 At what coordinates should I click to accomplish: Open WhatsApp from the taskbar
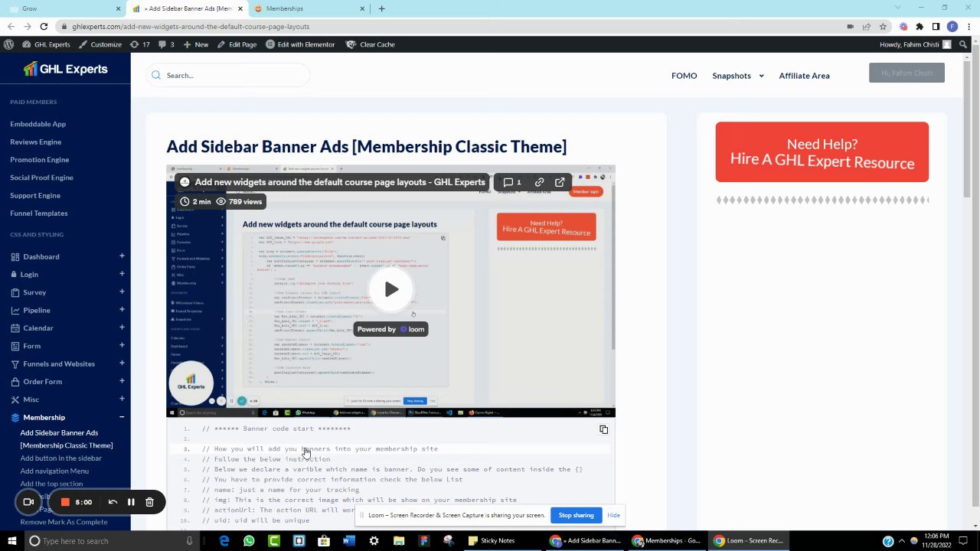[249, 541]
